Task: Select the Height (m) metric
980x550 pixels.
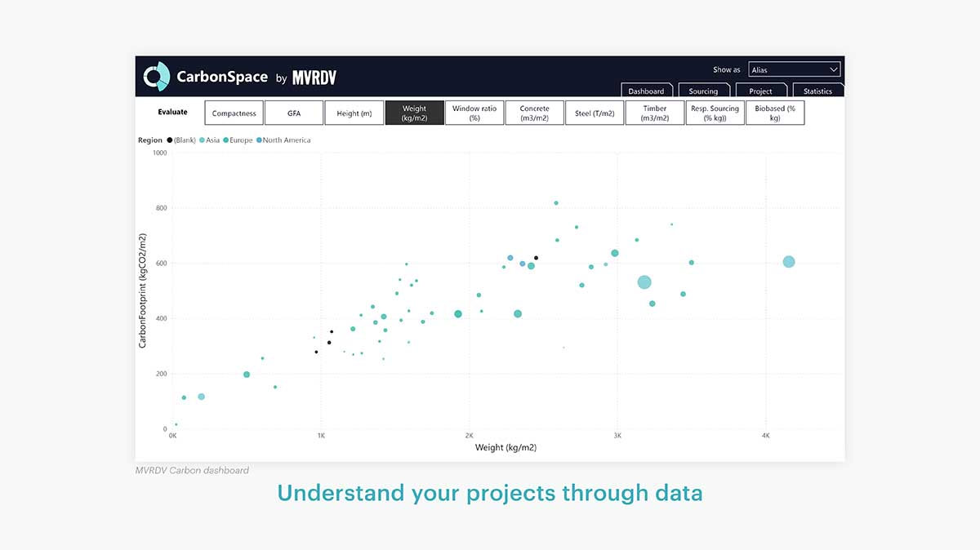Action: 354,112
